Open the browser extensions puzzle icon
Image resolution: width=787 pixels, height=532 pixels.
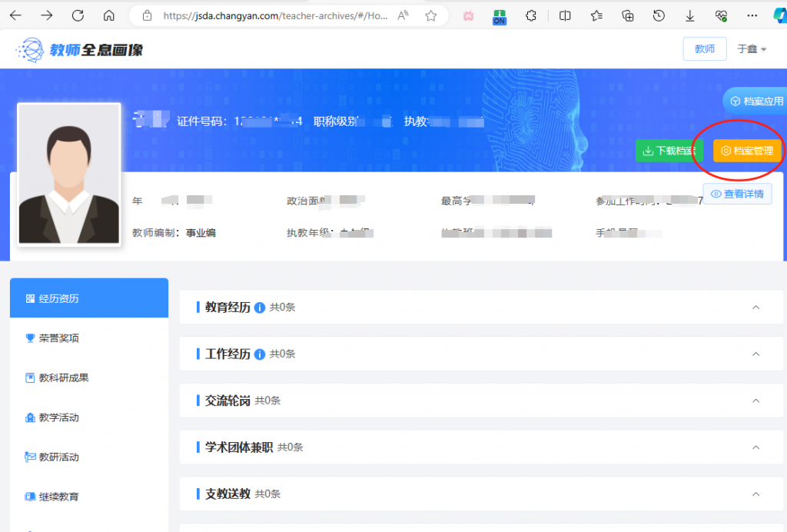(x=530, y=15)
